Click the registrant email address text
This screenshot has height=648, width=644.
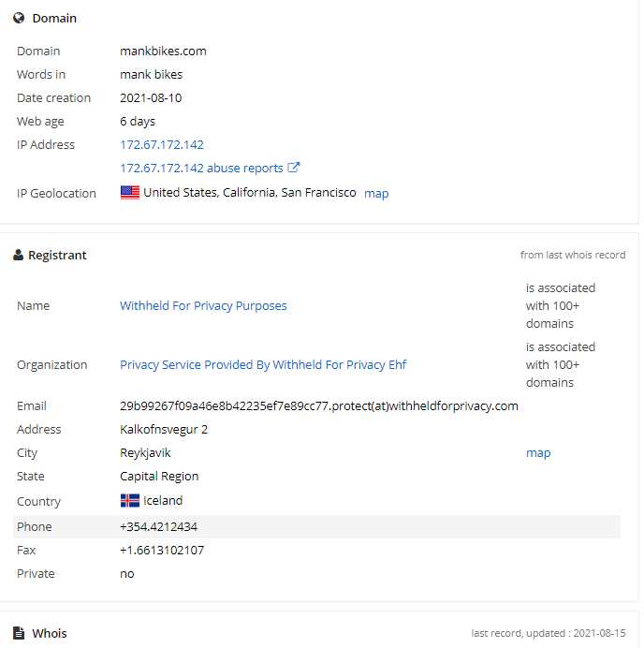tap(319, 405)
